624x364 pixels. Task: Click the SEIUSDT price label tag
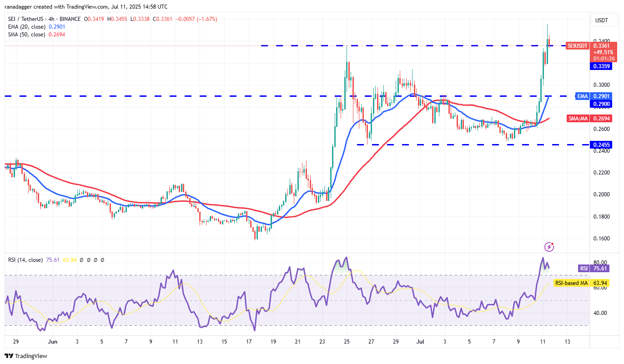(579, 45)
